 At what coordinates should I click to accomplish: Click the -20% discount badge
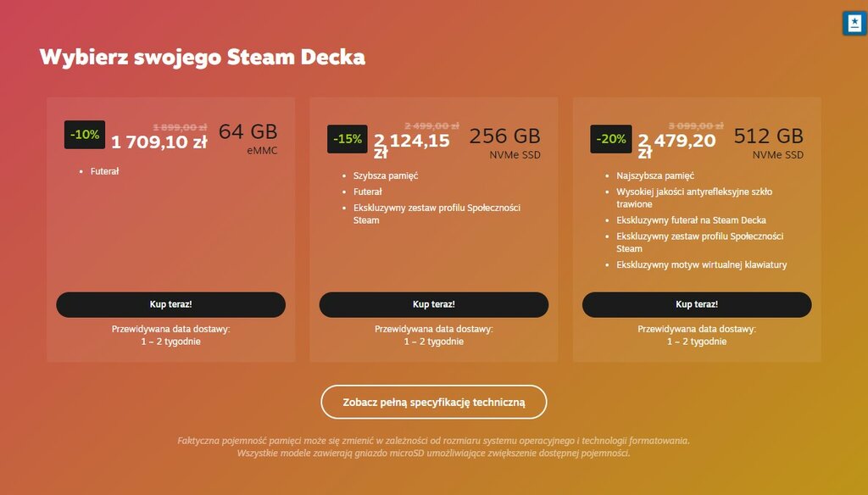pos(610,139)
